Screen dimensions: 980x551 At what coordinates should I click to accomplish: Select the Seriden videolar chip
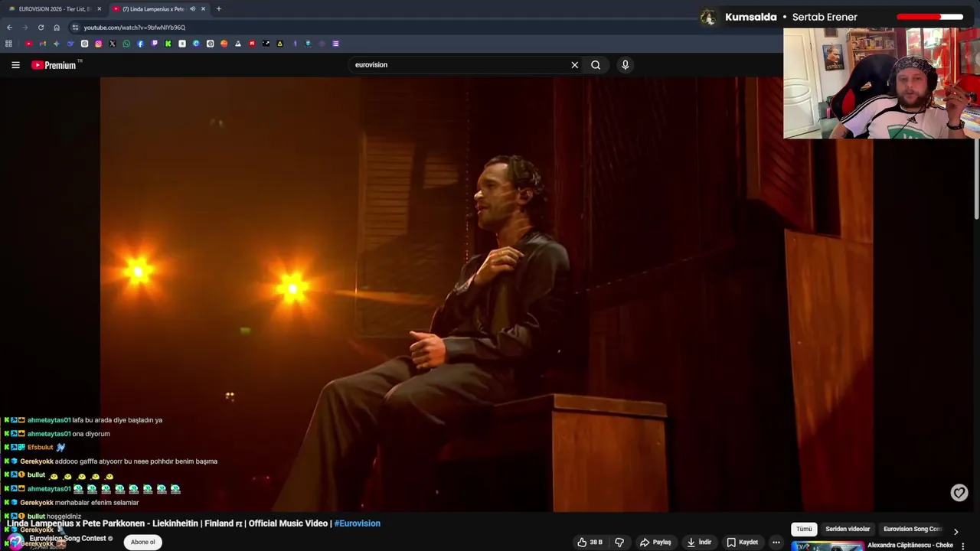point(848,529)
